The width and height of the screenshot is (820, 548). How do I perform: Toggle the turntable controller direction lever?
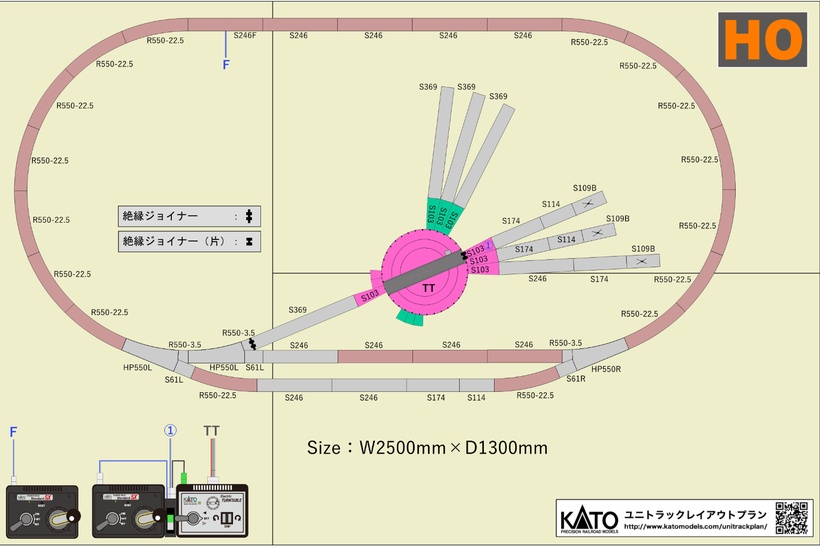point(192,518)
